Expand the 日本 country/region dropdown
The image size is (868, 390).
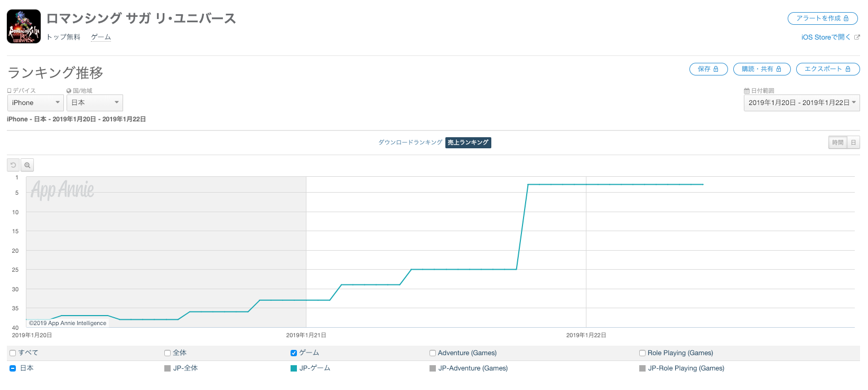pos(95,103)
